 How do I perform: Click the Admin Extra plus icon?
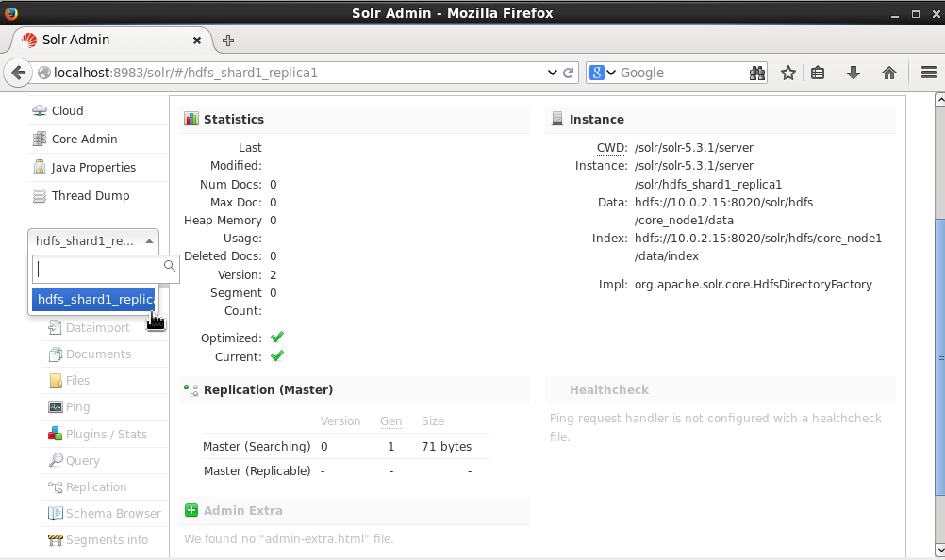click(191, 510)
